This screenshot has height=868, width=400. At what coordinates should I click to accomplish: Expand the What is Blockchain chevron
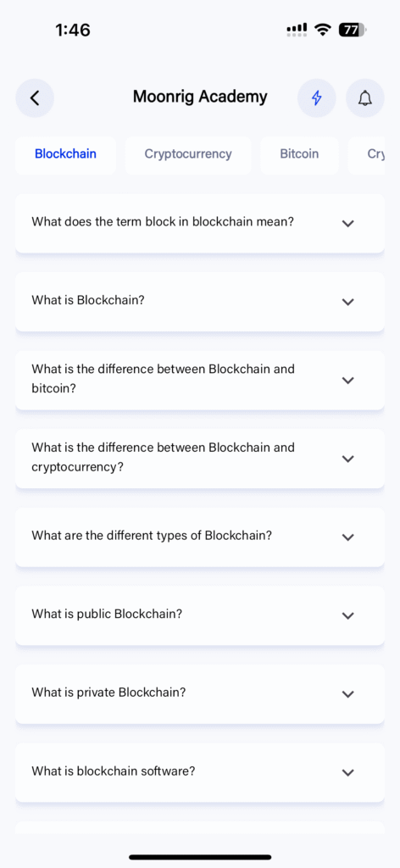pyautogui.click(x=348, y=302)
